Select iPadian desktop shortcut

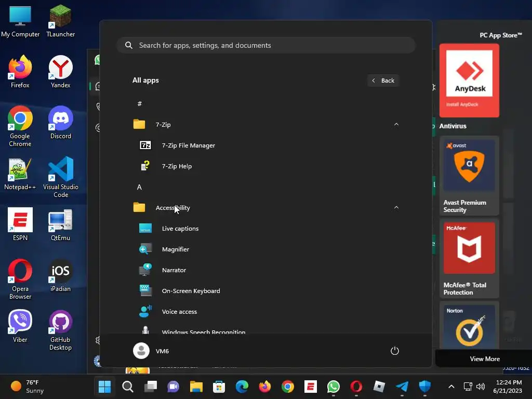point(60,275)
